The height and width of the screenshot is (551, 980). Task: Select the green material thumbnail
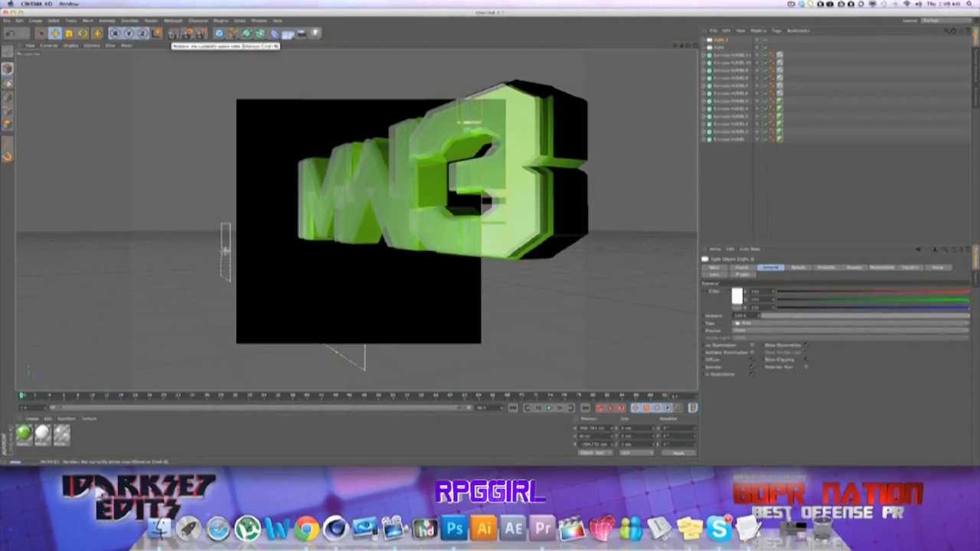click(x=24, y=435)
